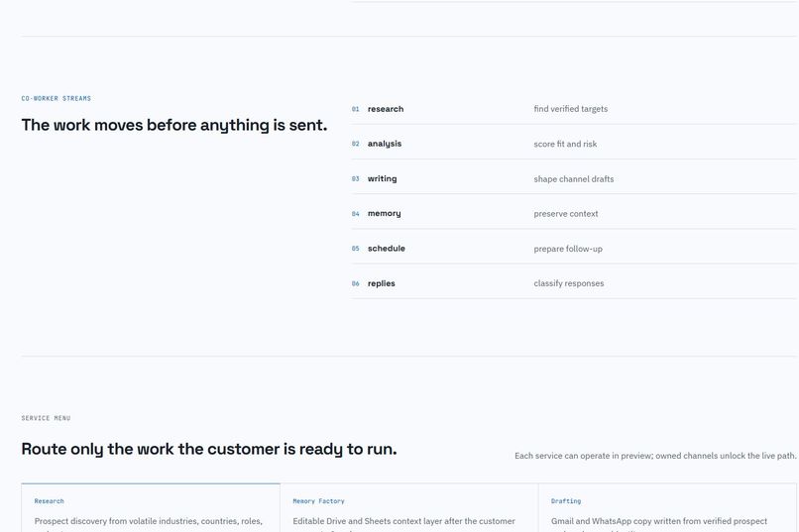Open the Research service card
The height and width of the screenshot is (532, 799).
(151, 507)
